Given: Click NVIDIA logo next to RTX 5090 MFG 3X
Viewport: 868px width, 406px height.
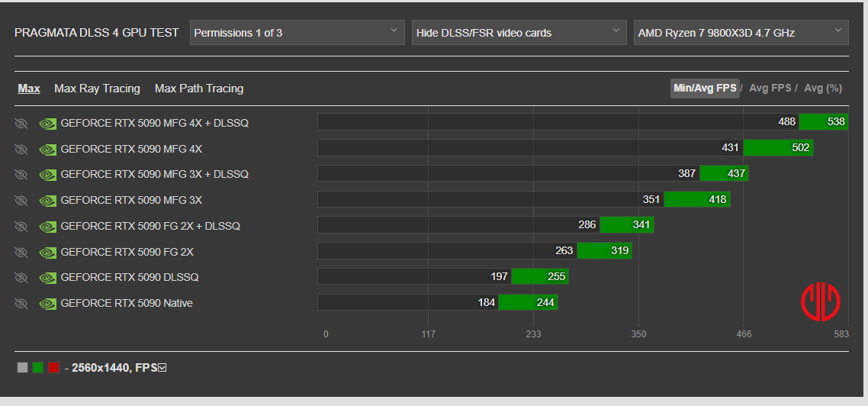Looking at the screenshot, I should pos(47,201).
